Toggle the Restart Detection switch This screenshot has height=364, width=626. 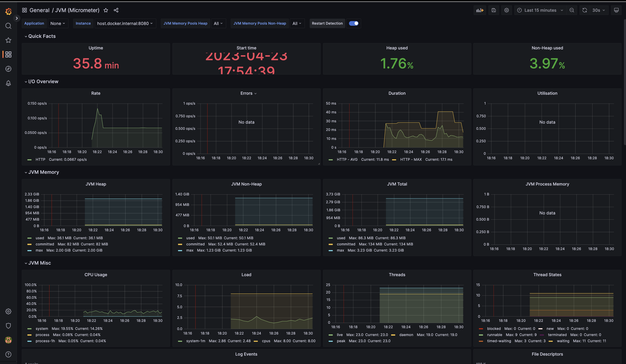pos(353,23)
